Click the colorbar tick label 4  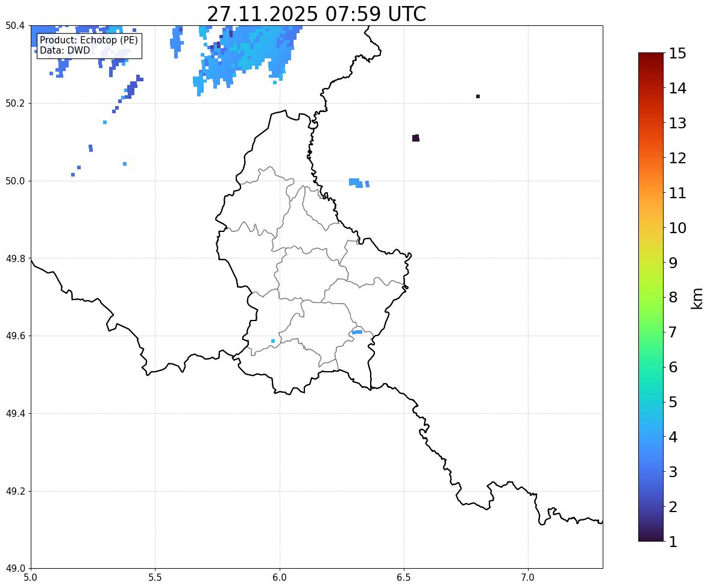point(673,437)
